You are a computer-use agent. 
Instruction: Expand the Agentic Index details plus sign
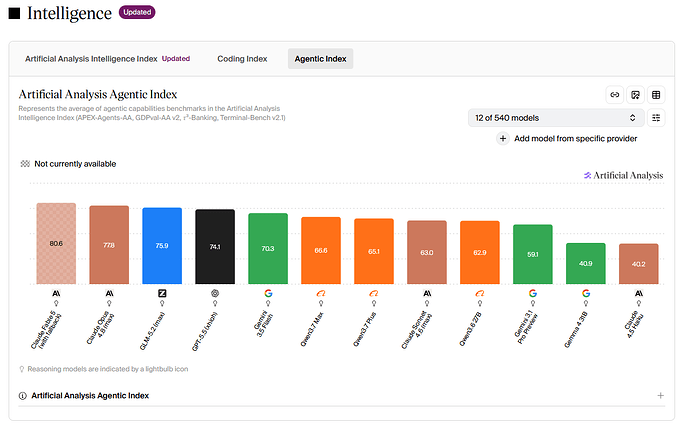pos(661,396)
